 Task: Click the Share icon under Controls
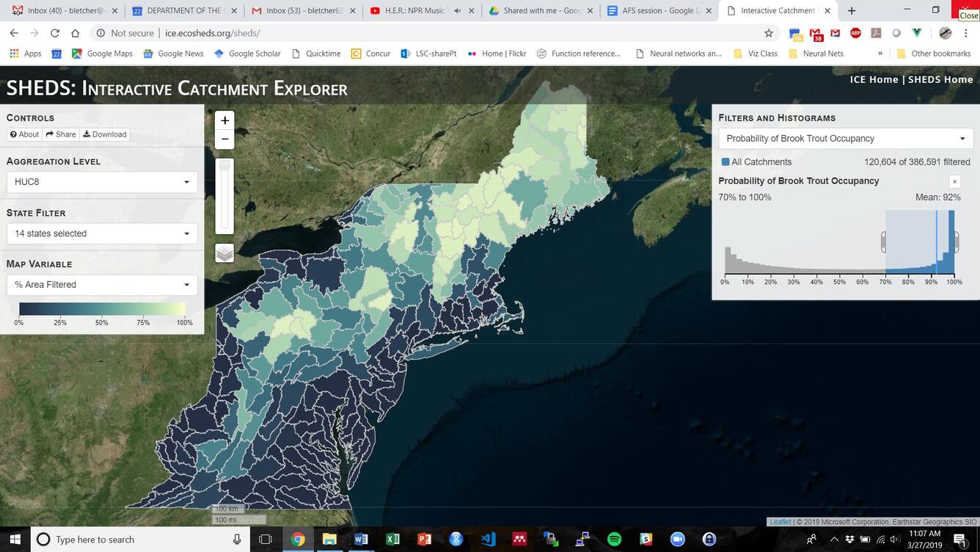60,134
